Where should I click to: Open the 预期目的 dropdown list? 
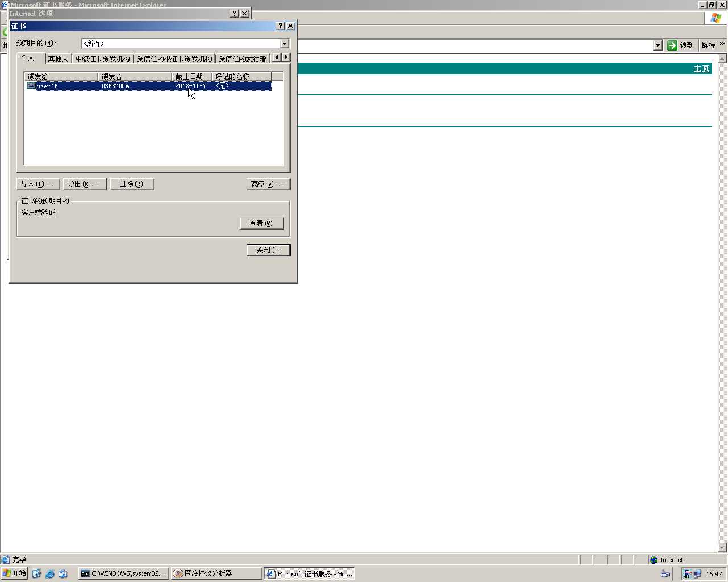[285, 44]
